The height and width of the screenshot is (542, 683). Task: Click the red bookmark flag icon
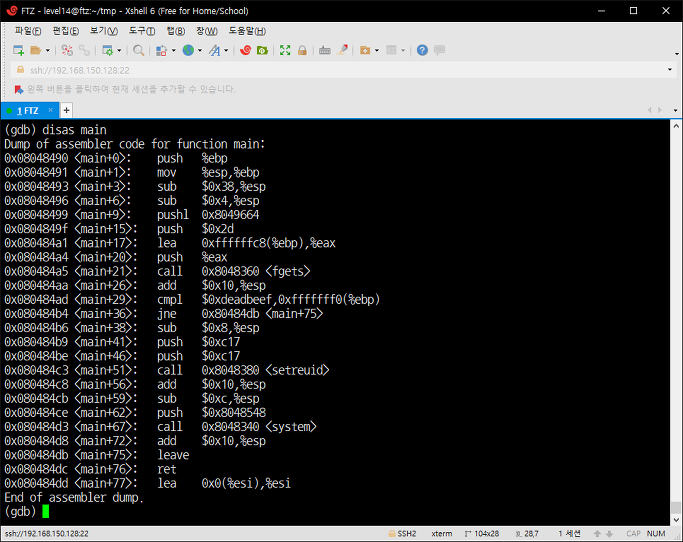(x=19, y=90)
